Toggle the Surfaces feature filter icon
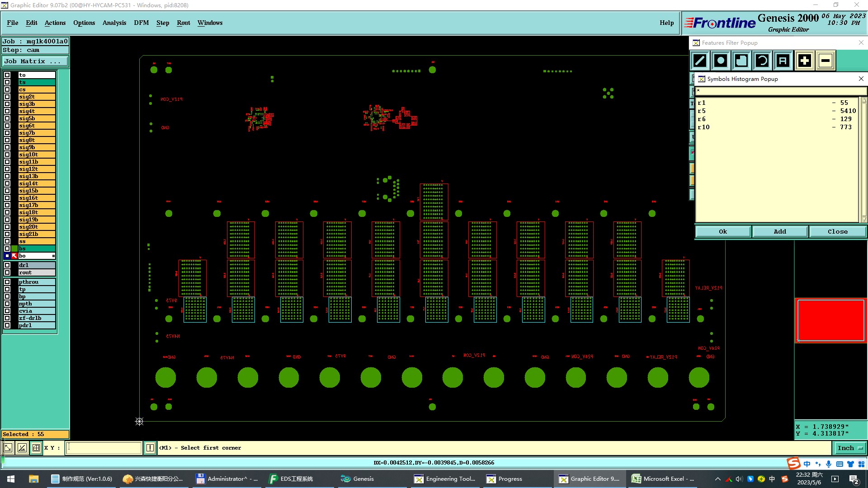Screen dimensions: 868x488 tap(741, 61)
